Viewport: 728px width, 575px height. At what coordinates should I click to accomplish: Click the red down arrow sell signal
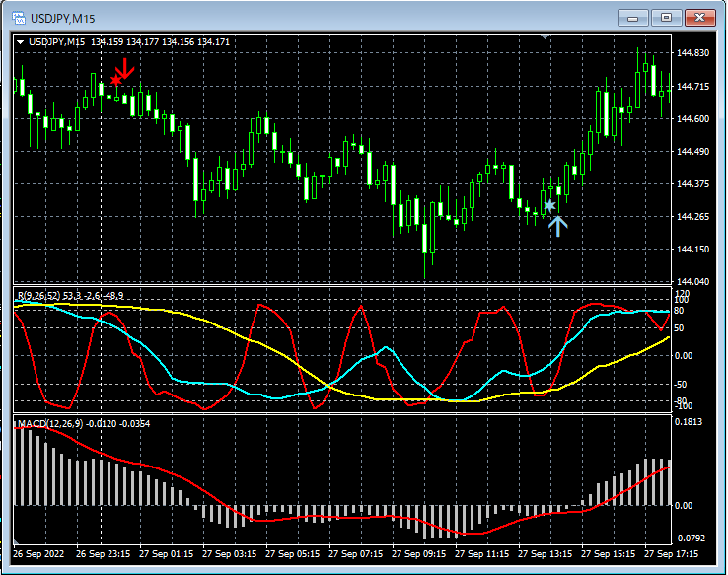pyautogui.click(x=126, y=68)
